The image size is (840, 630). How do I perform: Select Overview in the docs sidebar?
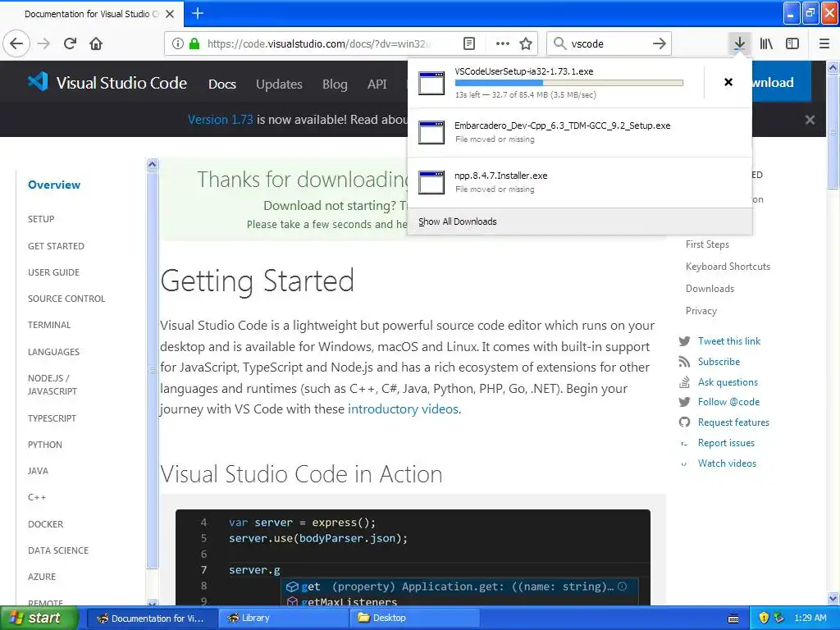click(54, 185)
